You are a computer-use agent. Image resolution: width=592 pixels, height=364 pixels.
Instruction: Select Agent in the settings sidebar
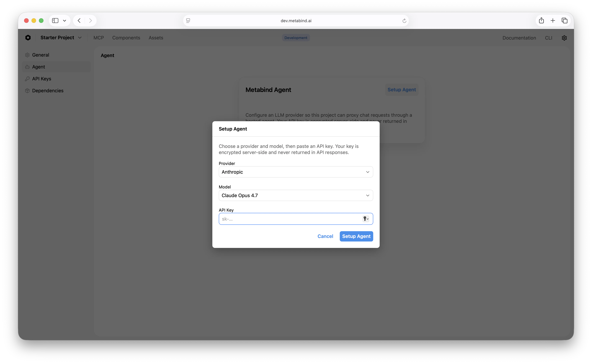(x=56, y=67)
